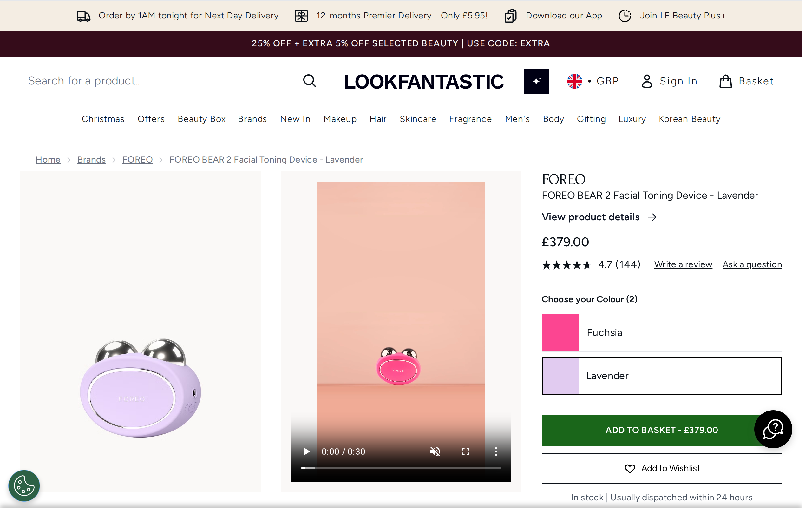Image resolution: width=812 pixels, height=508 pixels.
Task: Click the UK flag currency selector
Action: 574,81
